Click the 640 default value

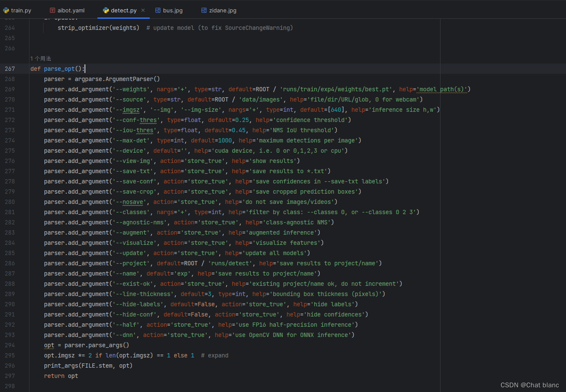point(336,110)
